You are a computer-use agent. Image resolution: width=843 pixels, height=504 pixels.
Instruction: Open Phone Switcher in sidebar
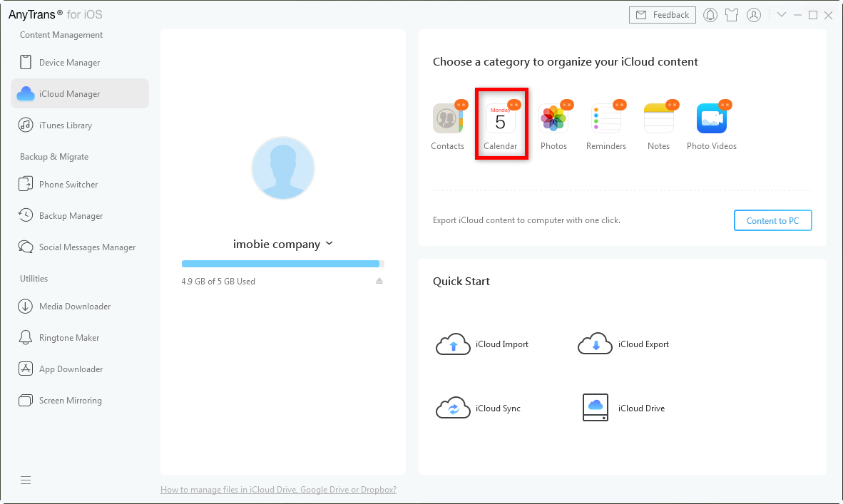point(80,185)
